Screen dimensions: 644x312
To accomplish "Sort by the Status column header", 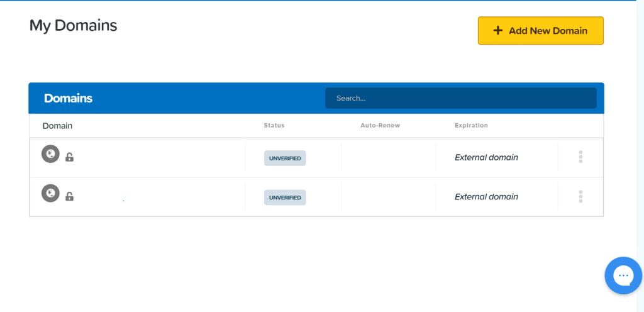I will coord(274,126).
